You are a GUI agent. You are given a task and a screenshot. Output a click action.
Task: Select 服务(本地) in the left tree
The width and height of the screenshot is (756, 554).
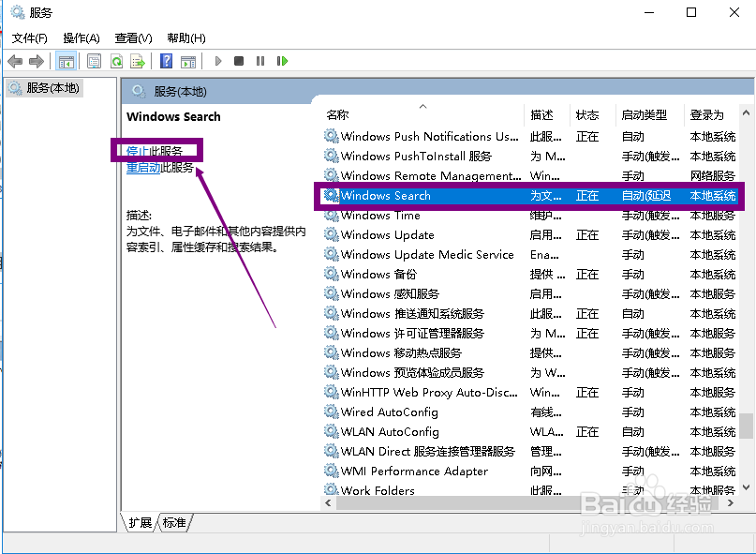45,88
